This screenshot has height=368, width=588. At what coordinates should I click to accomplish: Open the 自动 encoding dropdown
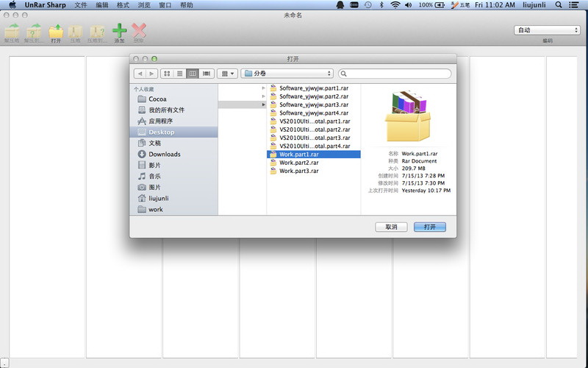[x=547, y=30]
